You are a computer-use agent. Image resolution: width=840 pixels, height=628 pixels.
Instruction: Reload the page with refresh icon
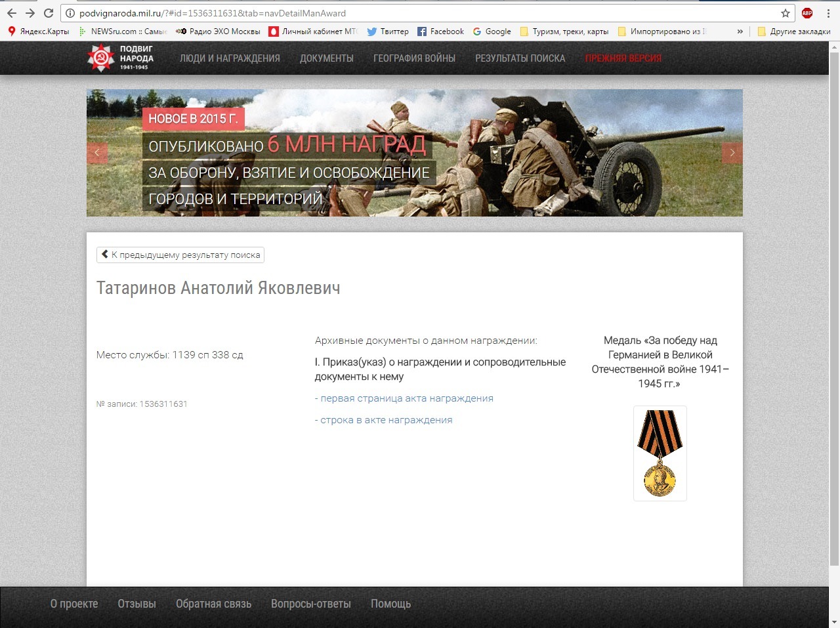coord(49,13)
